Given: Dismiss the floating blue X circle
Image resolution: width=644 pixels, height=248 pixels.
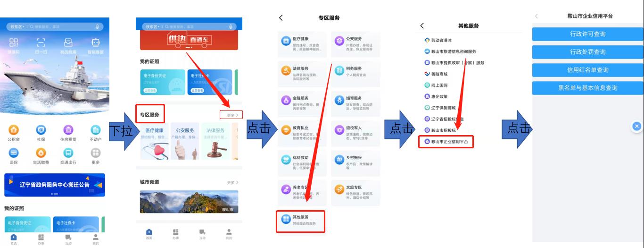Looking at the screenshot, I should 636,126.
